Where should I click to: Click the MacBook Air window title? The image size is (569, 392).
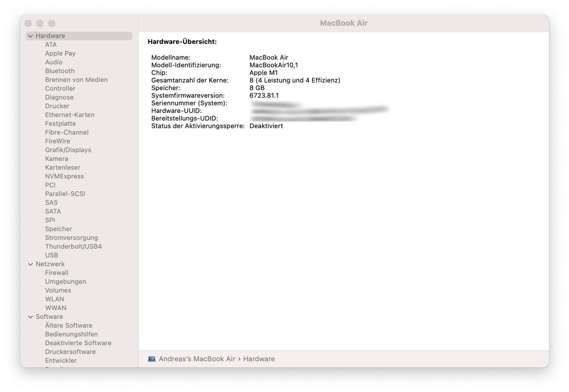point(343,23)
